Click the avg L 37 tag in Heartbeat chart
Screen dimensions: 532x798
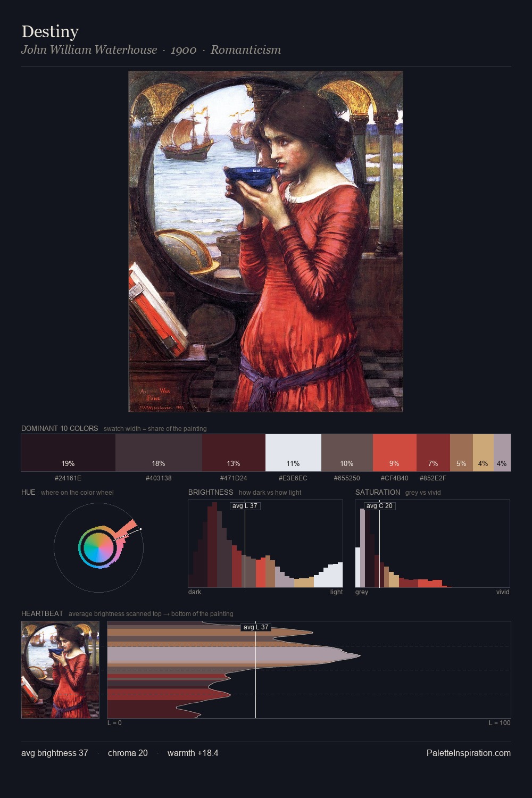pos(256,627)
